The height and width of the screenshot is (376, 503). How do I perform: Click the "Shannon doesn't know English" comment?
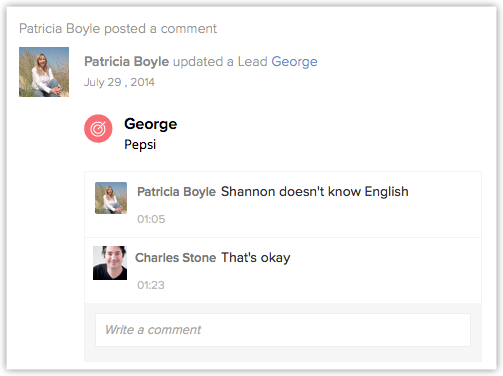(x=315, y=192)
